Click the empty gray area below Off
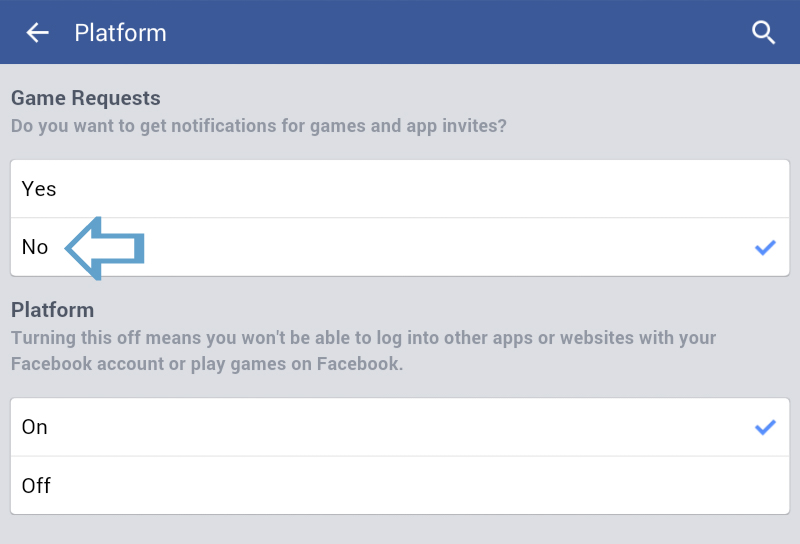Image resolution: width=800 pixels, height=544 pixels. click(400, 529)
